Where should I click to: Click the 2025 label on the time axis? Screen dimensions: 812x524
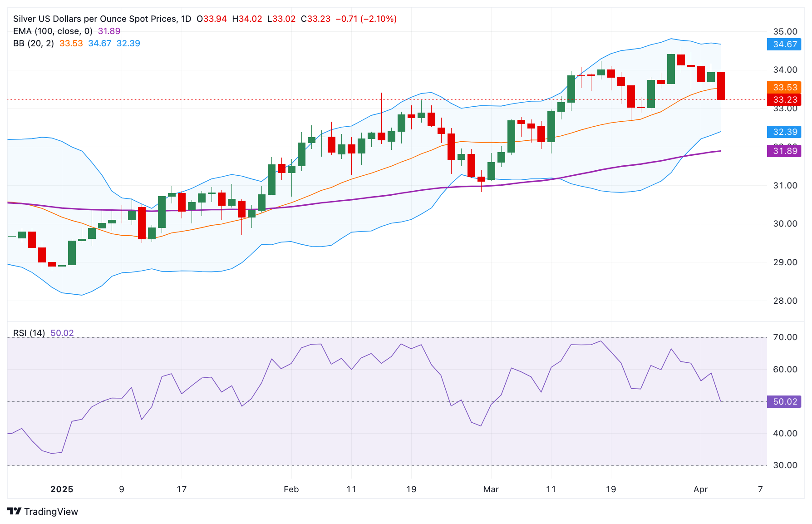(x=62, y=489)
